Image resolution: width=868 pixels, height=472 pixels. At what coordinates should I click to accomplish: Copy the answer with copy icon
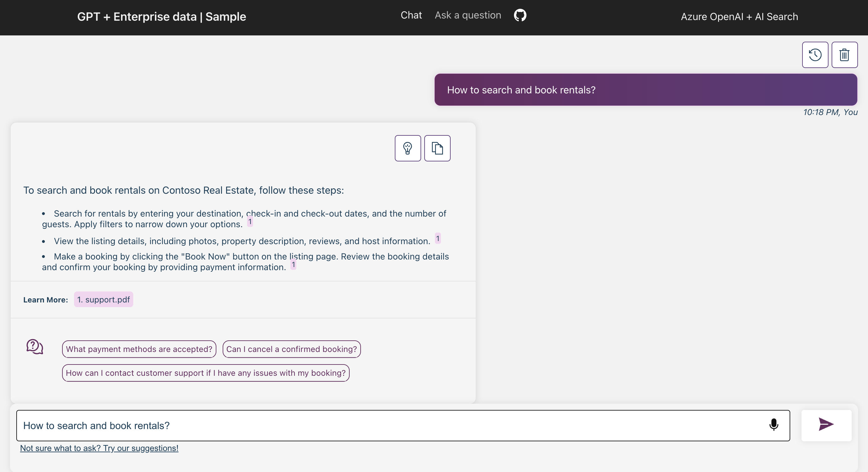tap(437, 148)
